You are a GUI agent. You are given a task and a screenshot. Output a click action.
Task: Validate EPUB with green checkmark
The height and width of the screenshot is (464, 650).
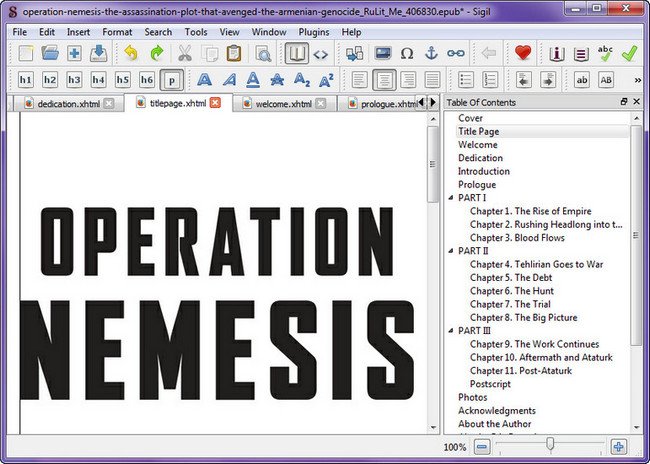[629, 53]
